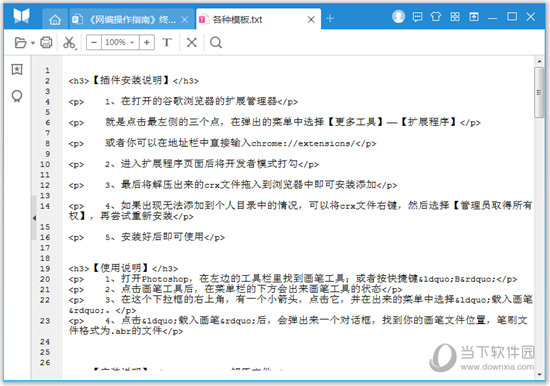Screen dimensions: 550x386
Task: Open the apps grid icon
Action: [x=455, y=16]
